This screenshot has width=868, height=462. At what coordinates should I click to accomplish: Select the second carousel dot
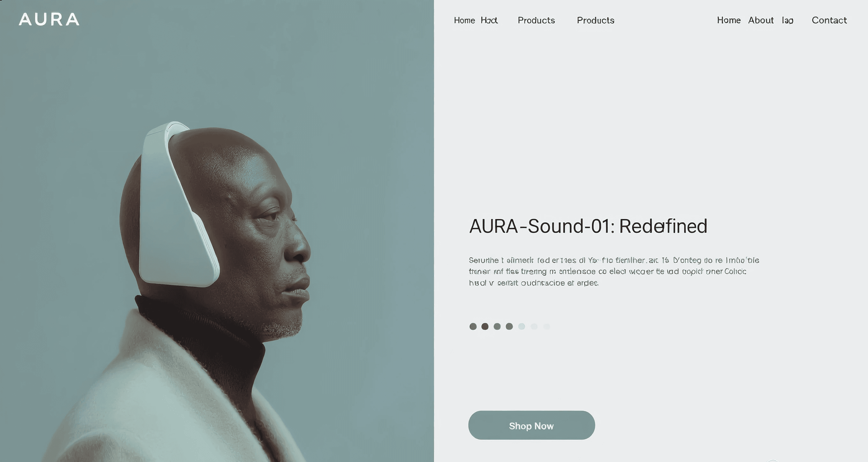tap(485, 326)
